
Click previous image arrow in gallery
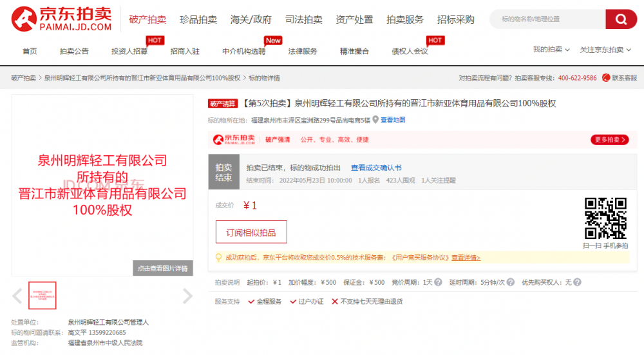pos(17,296)
